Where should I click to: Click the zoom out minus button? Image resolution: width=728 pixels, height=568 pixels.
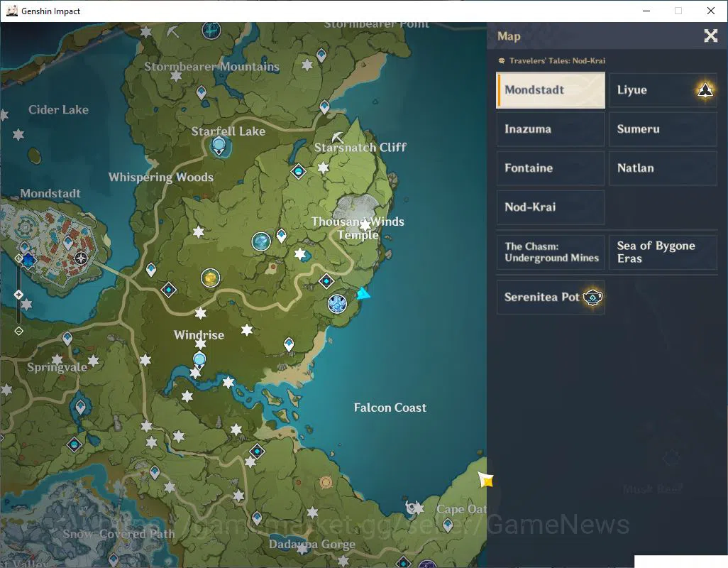click(18, 331)
